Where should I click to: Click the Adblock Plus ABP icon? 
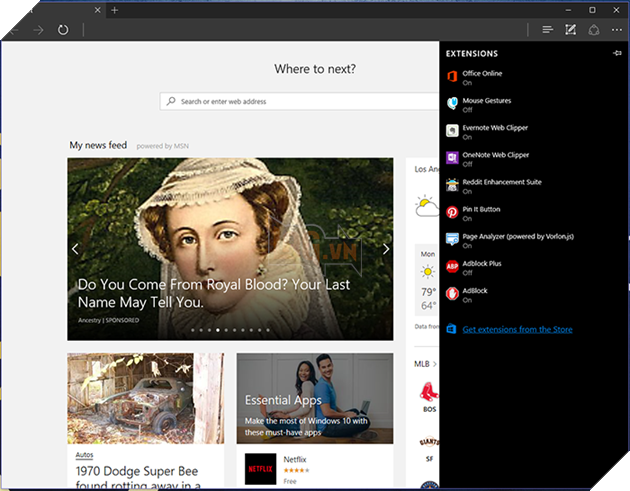(452, 266)
